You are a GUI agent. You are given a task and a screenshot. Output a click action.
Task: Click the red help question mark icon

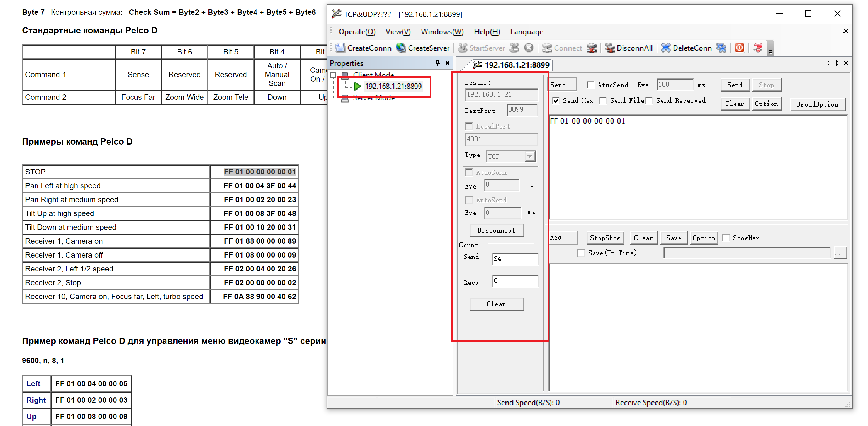tap(758, 48)
